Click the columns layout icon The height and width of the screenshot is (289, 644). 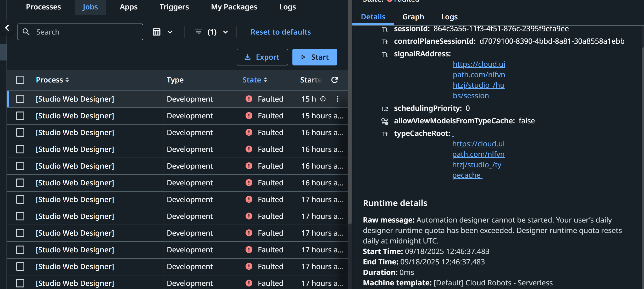(157, 32)
